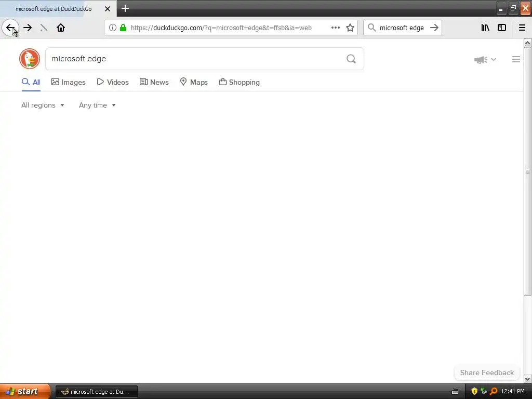Open a new tab
Screen dimensions: 532x399
tap(125, 8)
